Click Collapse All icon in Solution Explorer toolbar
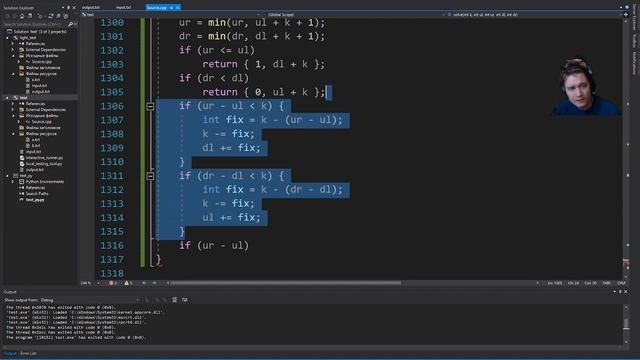The width and height of the screenshot is (640, 360). click(x=58, y=16)
